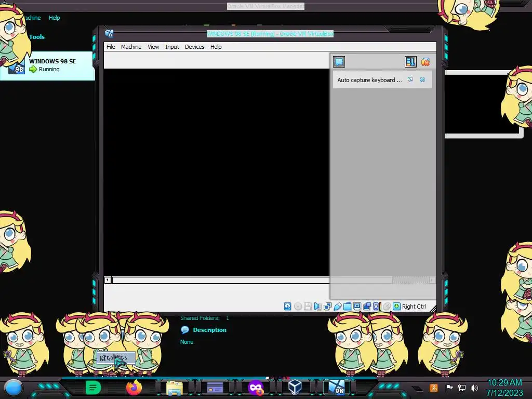The image size is (532, 399).
Task: Click the horizontal scrollbar left arrow
Action: click(x=108, y=280)
